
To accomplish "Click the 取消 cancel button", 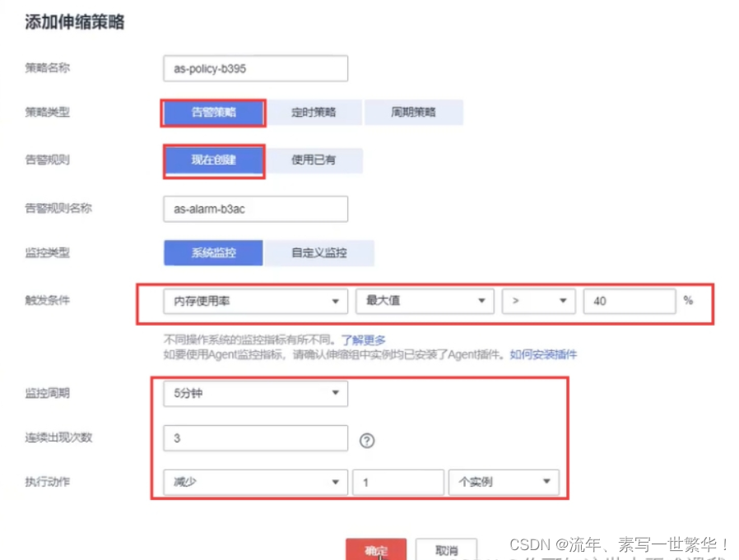I will (446, 549).
